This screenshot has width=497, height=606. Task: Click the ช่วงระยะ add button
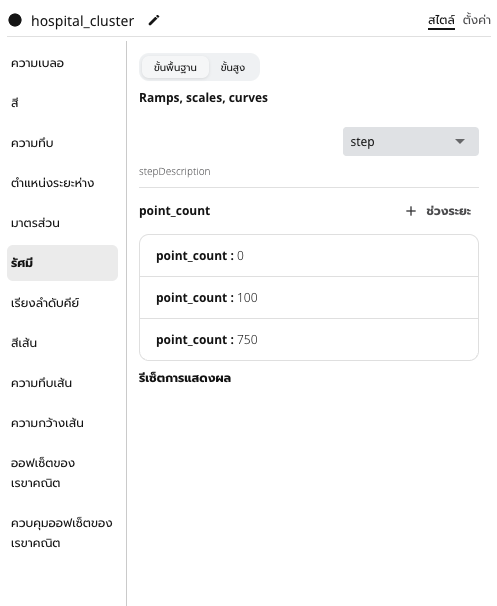click(x=438, y=211)
